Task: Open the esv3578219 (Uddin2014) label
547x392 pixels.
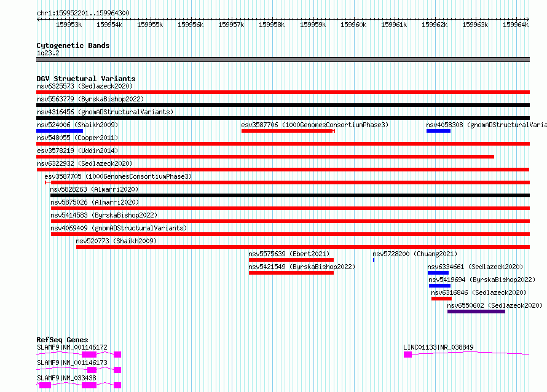Action: (x=77, y=151)
